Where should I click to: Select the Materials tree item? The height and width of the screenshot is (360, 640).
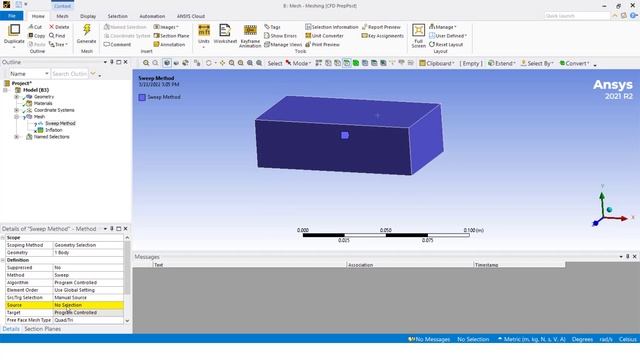click(x=43, y=104)
